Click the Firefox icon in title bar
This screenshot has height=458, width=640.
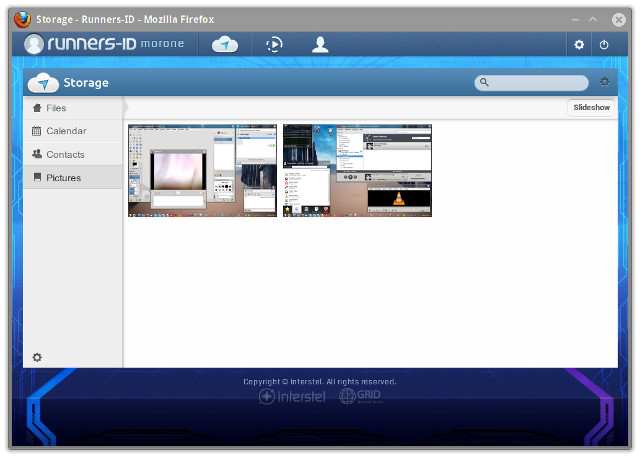(22, 18)
